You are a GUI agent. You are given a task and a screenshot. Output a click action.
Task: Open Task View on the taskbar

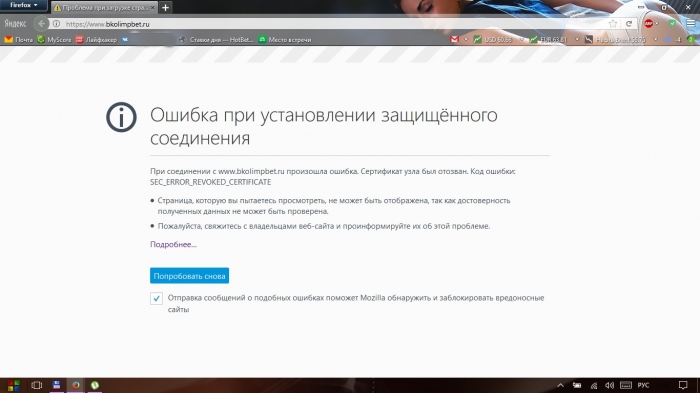tap(37, 385)
